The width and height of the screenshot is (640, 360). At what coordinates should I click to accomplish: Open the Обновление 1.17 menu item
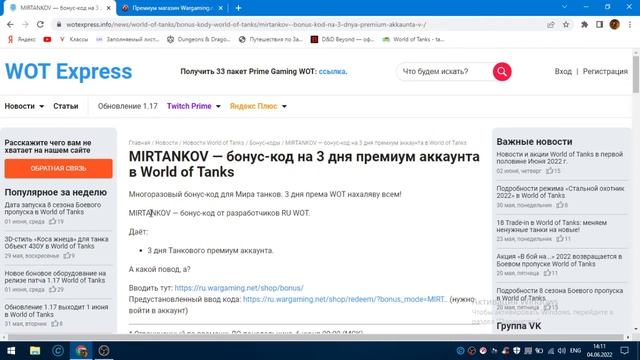tap(127, 106)
